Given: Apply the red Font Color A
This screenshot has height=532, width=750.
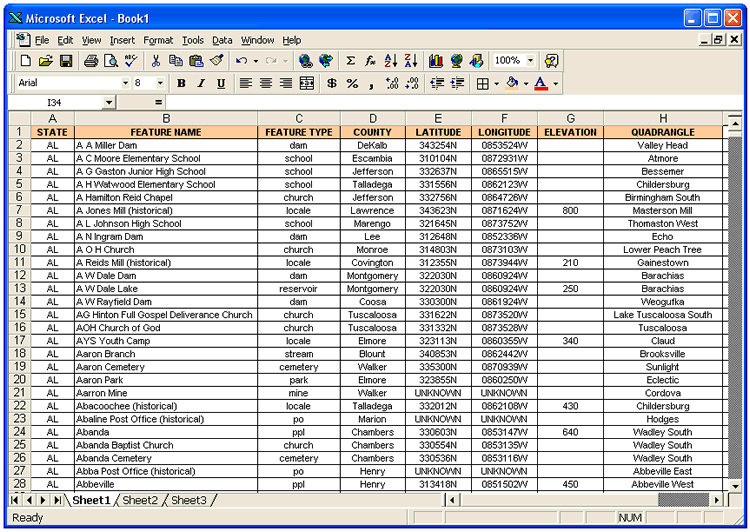Looking at the screenshot, I should (x=541, y=83).
